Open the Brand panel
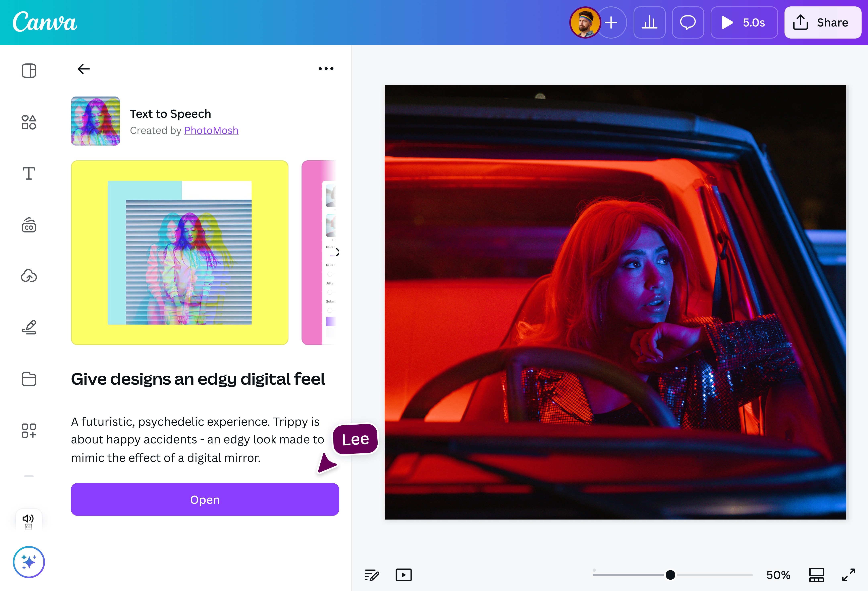The height and width of the screenshot is (591, 868). (x=29, y=225)
